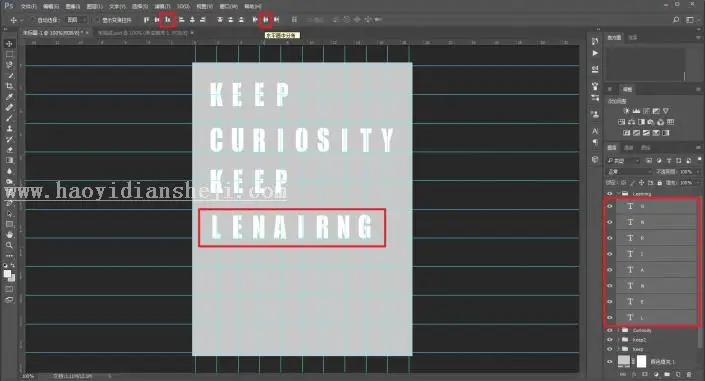Click the new group folder button at Layers bottom

667,374
